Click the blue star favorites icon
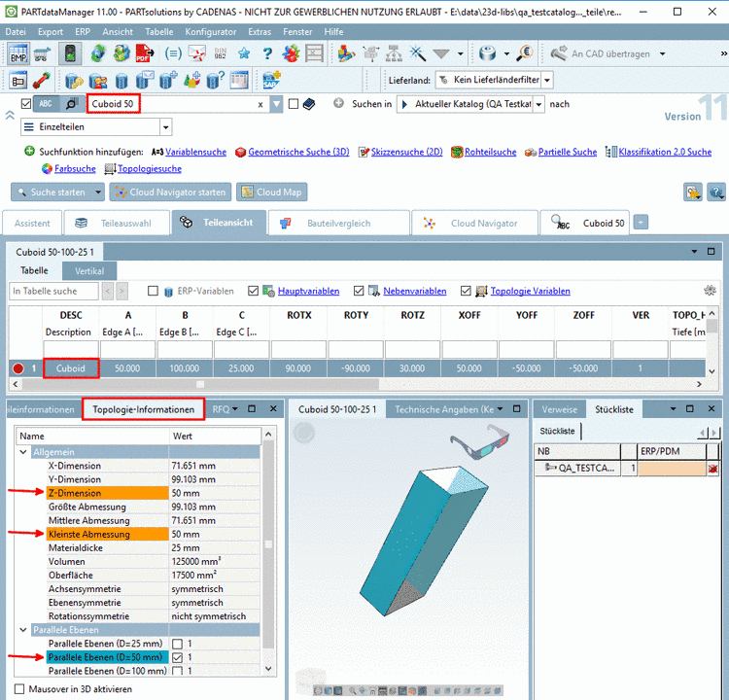Screen dimensions: 729x700 tap(244, 53)
